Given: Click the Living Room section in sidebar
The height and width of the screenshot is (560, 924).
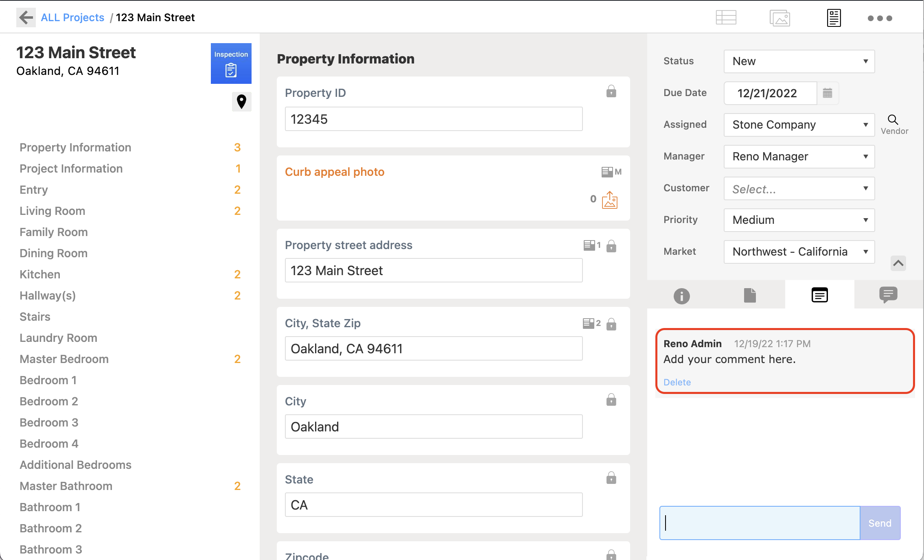Looking at the screenshot, I should [53, 210].
